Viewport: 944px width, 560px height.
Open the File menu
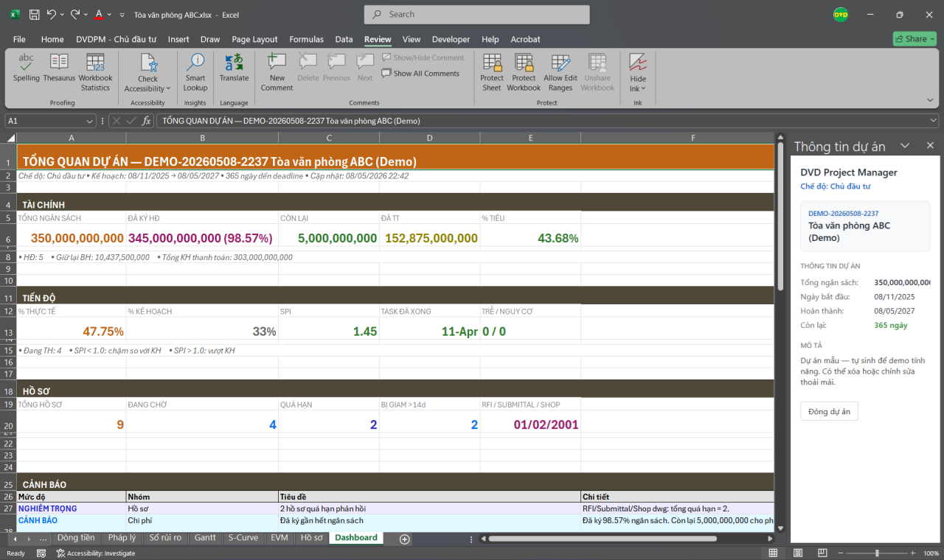19,39
